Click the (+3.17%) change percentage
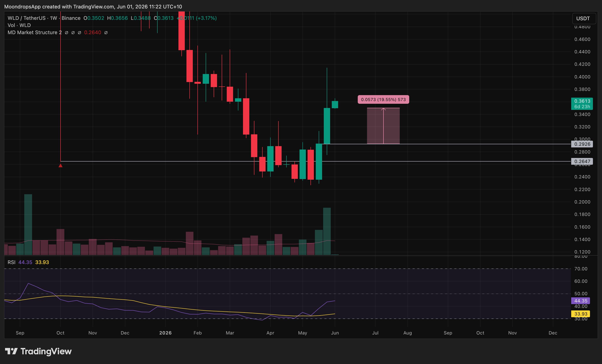This screenshot has width=602, height=364. (206, 18)
